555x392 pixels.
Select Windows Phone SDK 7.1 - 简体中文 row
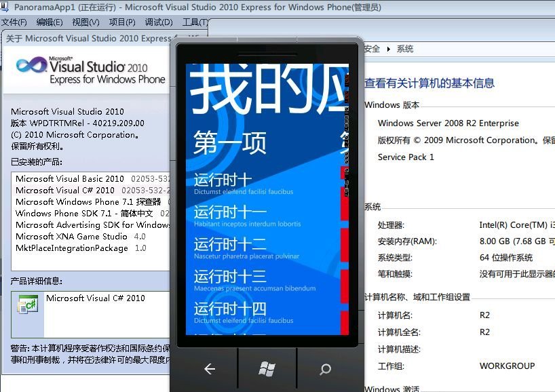click(91, 214)
